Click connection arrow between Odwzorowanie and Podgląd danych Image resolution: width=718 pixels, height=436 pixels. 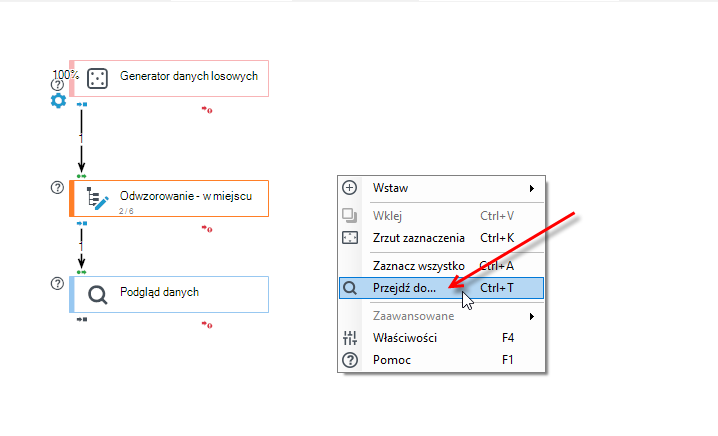pos(82,248)
